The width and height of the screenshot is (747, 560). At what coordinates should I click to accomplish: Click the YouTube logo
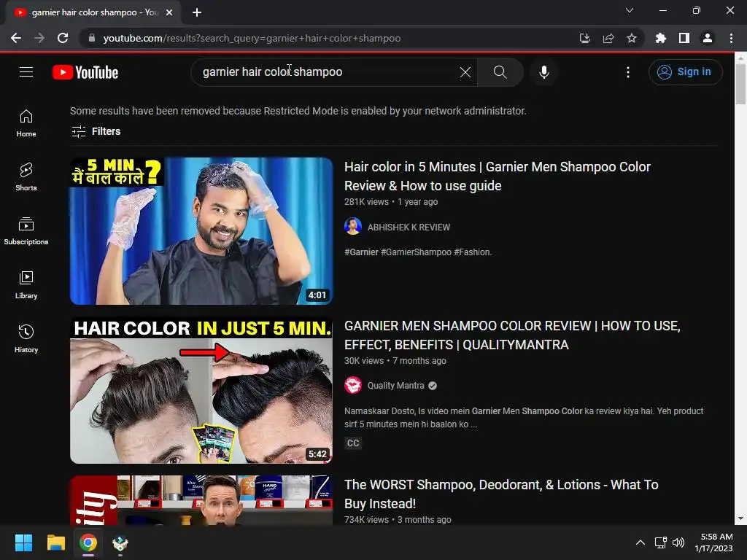tap(85, 72)
